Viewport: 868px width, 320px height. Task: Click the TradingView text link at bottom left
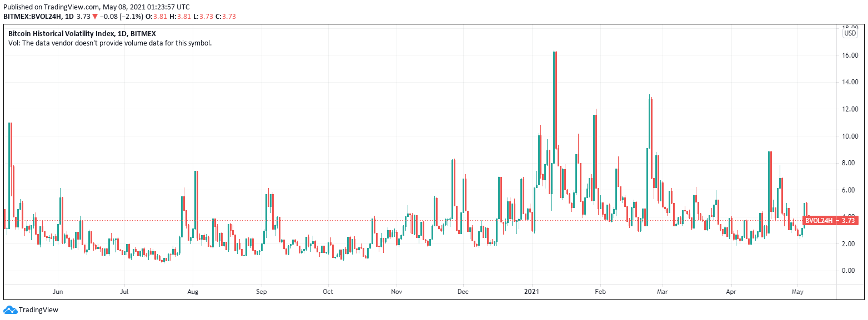point(38,310)
